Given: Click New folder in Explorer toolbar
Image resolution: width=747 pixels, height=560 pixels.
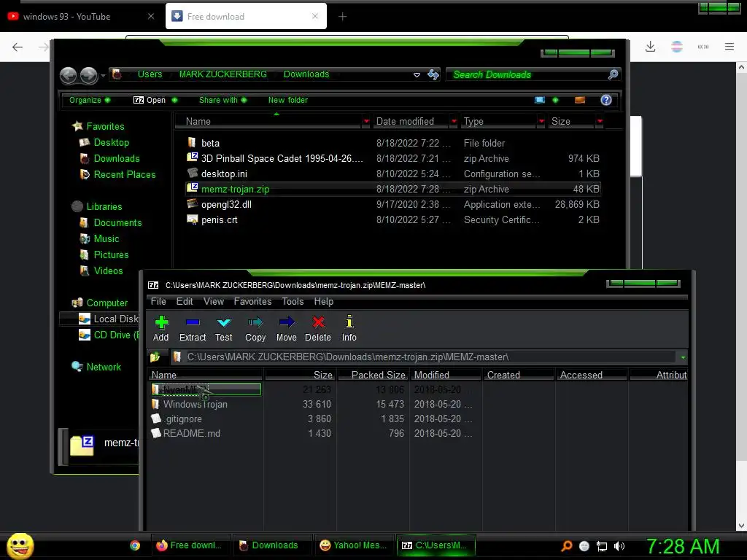Looking at the screenshot, I should click(287, 100).
